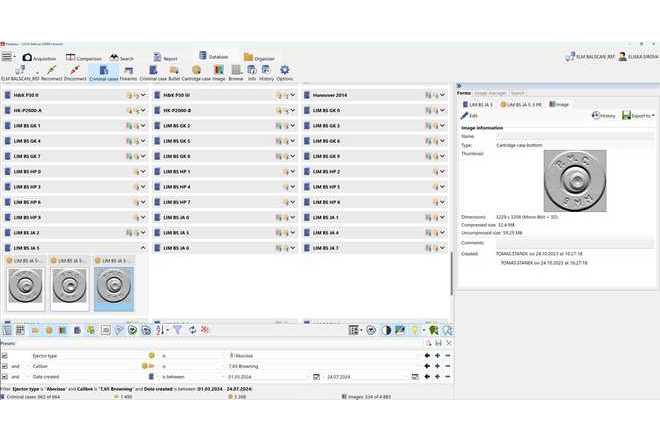Viewport: 660px width, 440px height.
Task: Click the Image ribbon icon
Action: (218, 72)
